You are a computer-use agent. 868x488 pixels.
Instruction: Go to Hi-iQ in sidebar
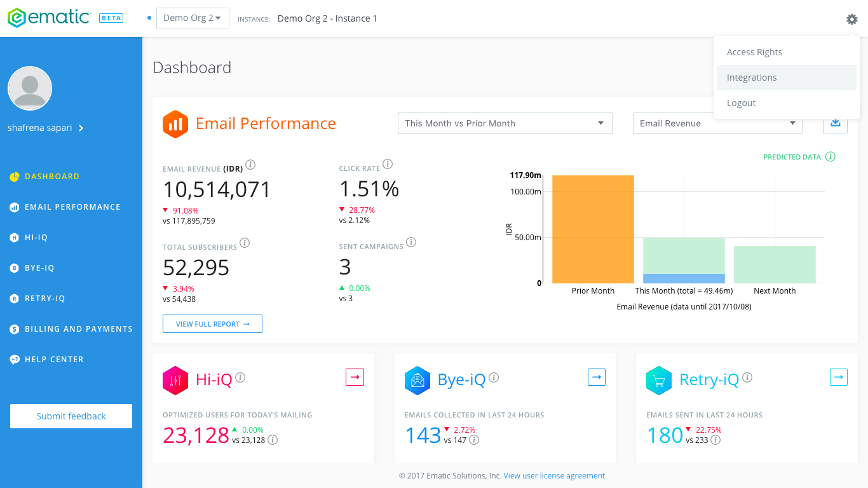pos(36,238)
